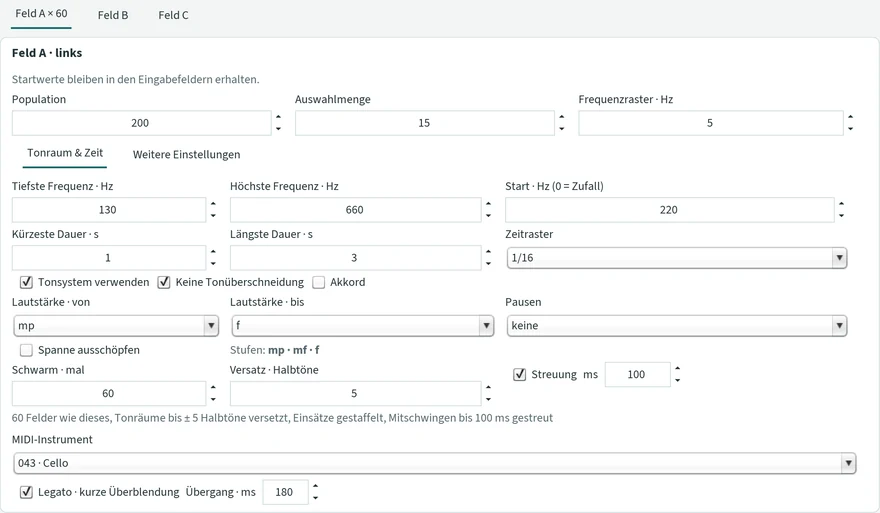Viewport: 880px width, 513px height.
Task: Increase Population value with up arrow
Action: (278, 117)
